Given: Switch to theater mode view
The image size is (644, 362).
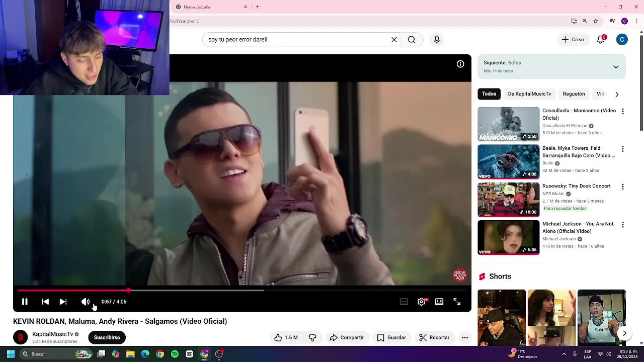Looking at the screenshot, I should click(439, 302).
